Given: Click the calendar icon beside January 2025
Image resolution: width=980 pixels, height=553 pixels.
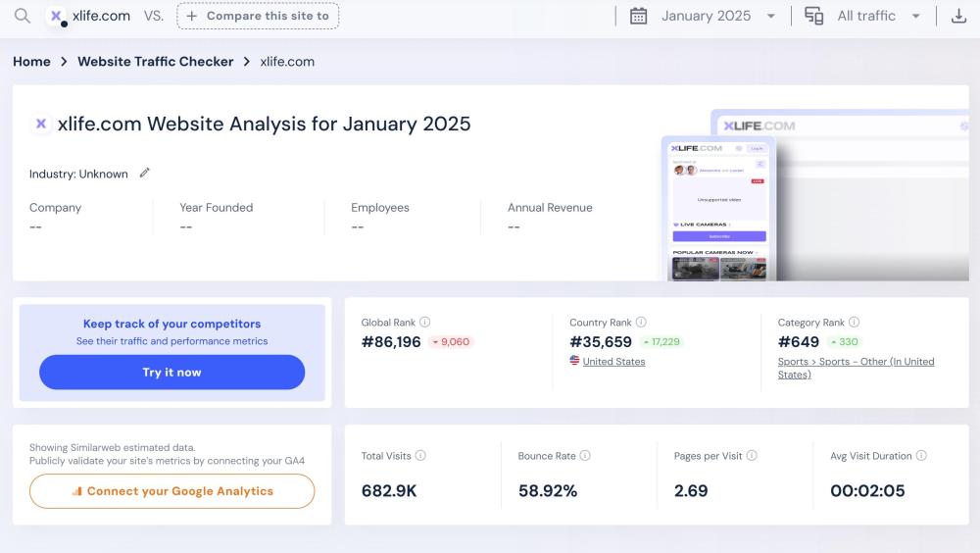Looking at the screenshot, I should tap(639, 16).
